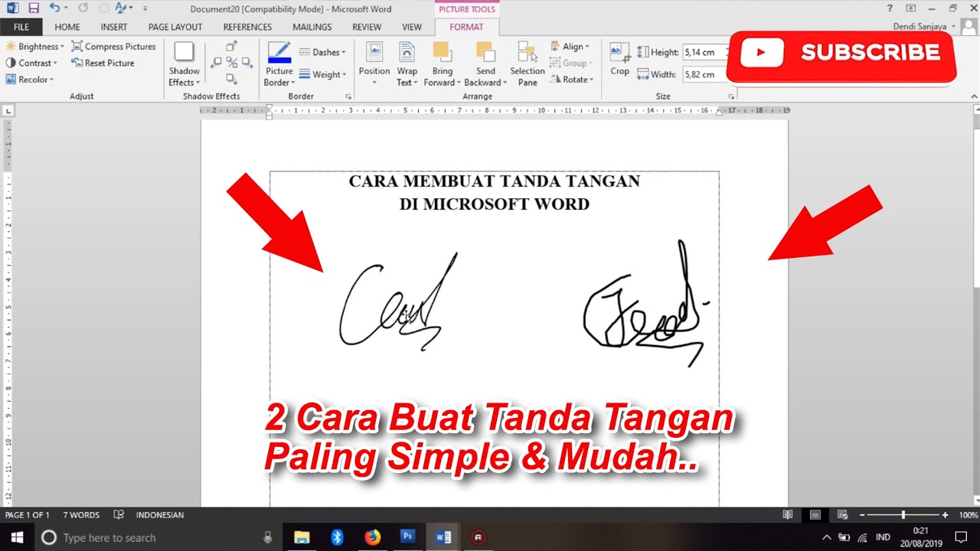
Task: Open File Explorer from taskbar
Action: click(302, 537)
